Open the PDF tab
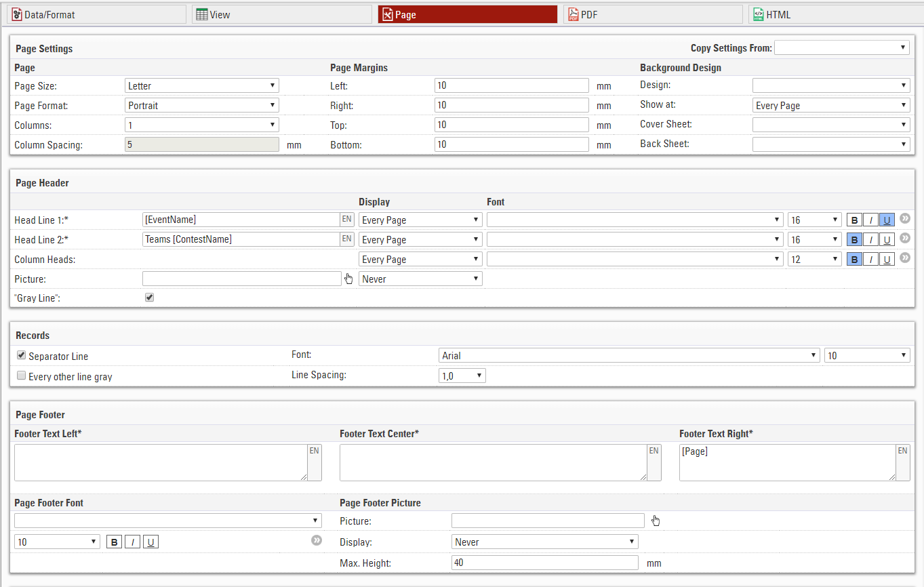This screenshot has height=587, width=924. [653, 14]
